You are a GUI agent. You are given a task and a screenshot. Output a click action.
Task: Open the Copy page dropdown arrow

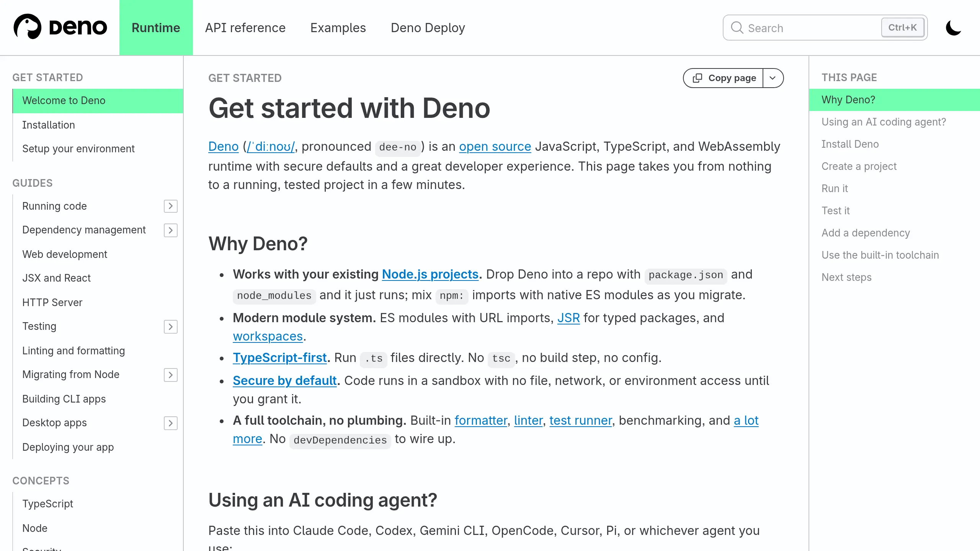(x=773, y=78)
